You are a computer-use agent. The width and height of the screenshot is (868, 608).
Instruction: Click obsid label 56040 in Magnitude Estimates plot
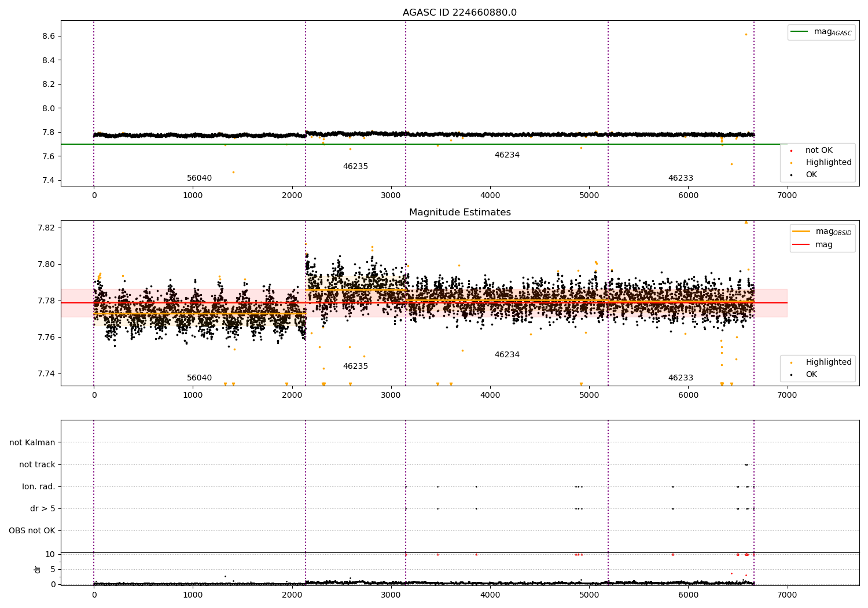click(199, 378)
